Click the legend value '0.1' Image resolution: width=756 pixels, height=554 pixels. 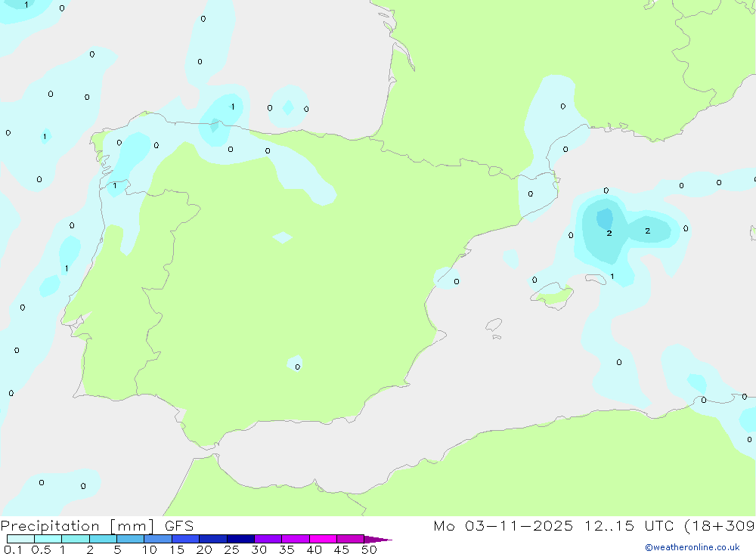pyautogui.click(x=13, y=549)
